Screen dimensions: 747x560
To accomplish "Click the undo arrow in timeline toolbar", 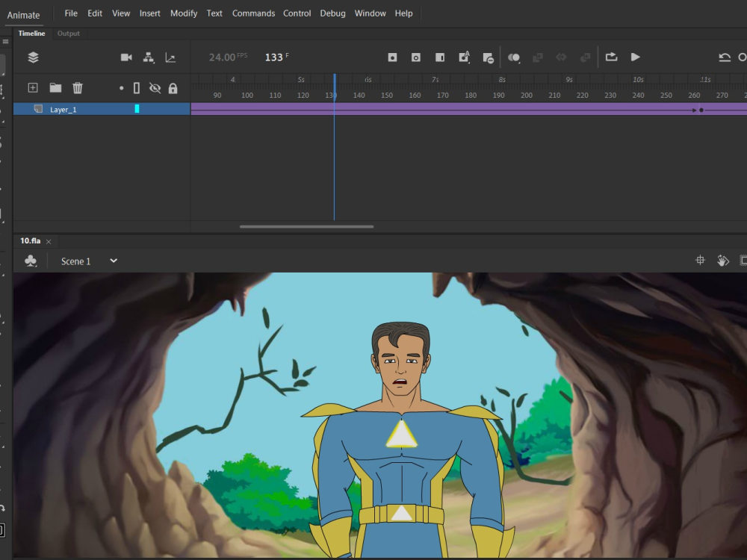I will point(724,57).
